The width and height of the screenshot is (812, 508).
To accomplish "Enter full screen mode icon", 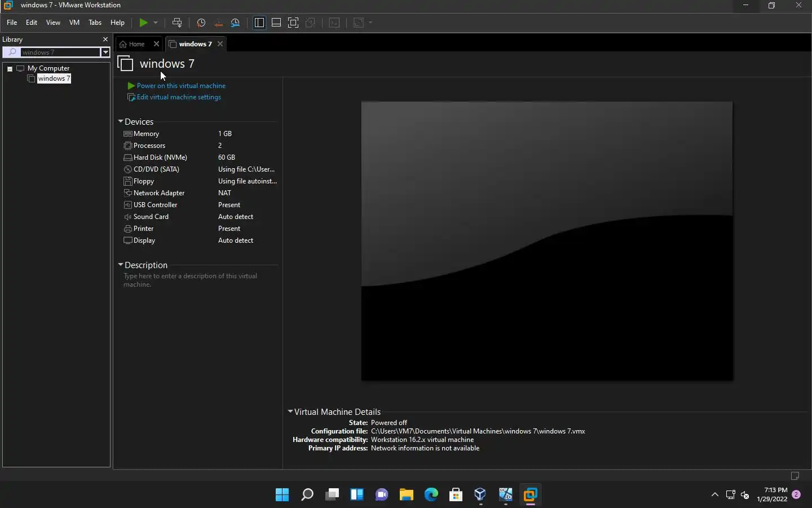I will [x=293, y=23].
